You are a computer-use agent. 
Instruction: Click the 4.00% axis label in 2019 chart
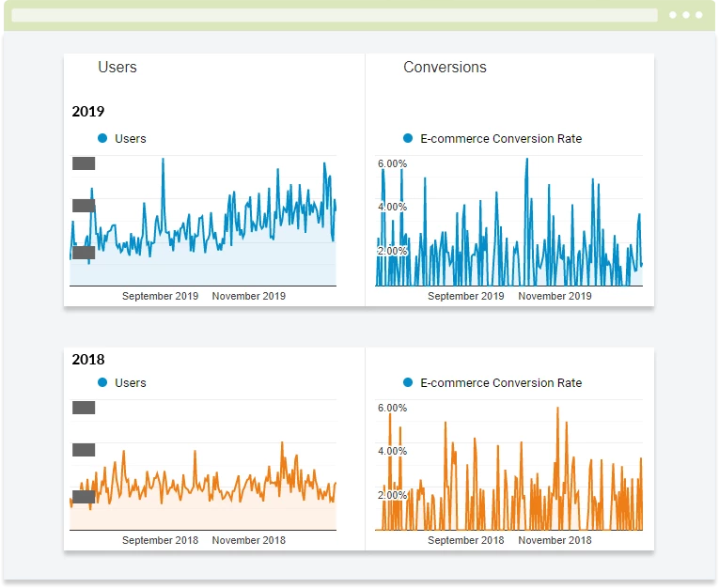pos(392,208)
